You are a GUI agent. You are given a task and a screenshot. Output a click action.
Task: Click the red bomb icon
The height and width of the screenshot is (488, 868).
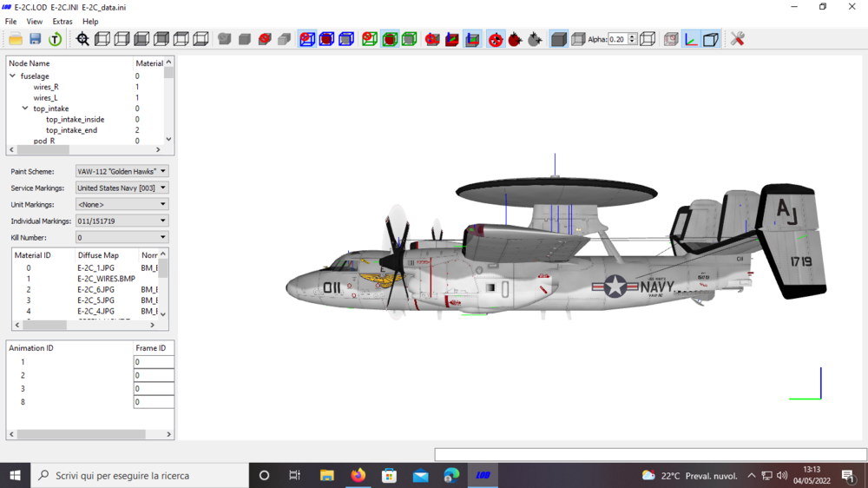coord(515,39)
